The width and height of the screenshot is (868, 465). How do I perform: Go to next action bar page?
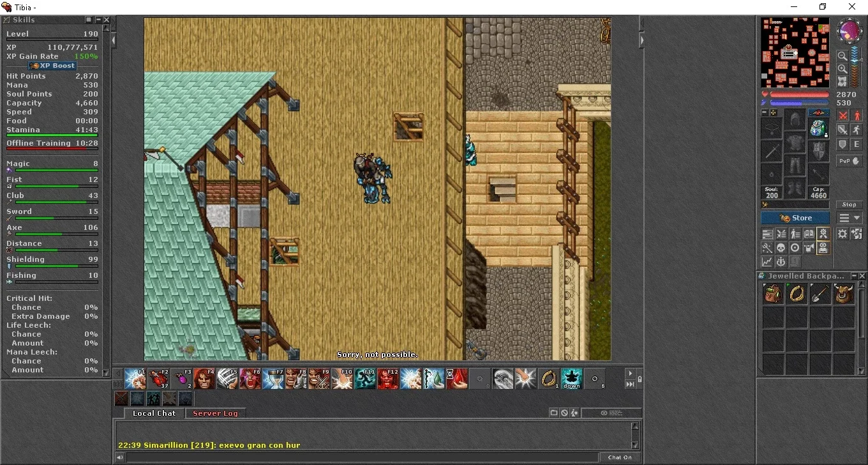(x=630, y=374)
